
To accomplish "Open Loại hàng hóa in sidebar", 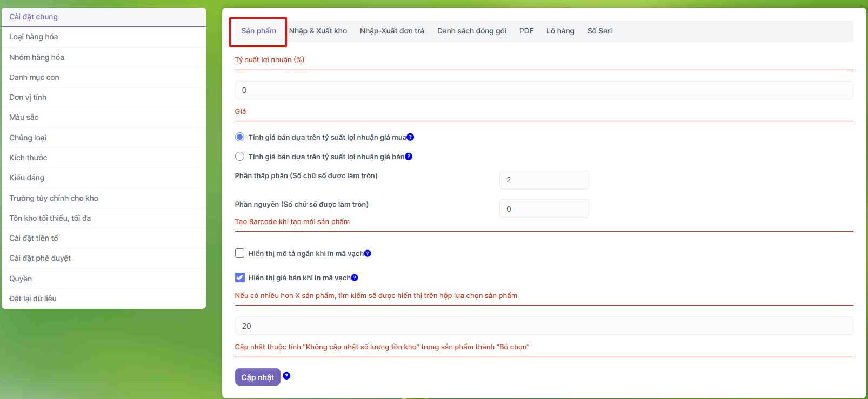I will (34, 37).
